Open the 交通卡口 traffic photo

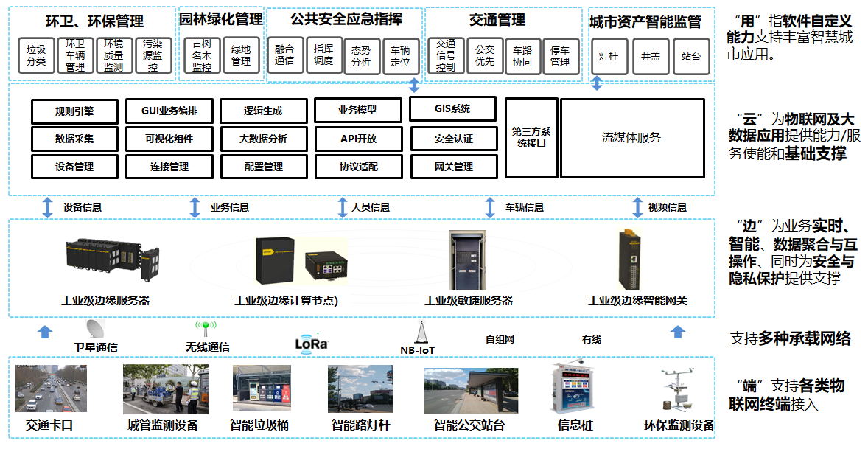point(51,389)
